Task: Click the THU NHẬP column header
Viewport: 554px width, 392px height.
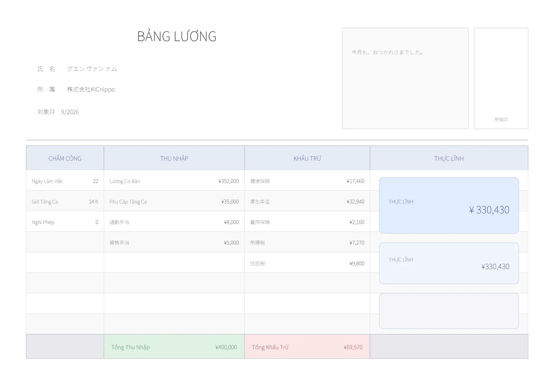Action: [x=174, y=158]
